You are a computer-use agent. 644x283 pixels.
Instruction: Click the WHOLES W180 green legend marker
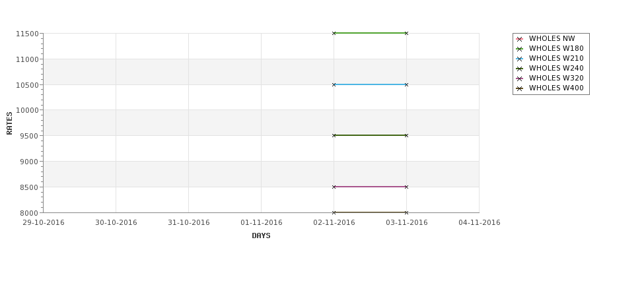520,49
